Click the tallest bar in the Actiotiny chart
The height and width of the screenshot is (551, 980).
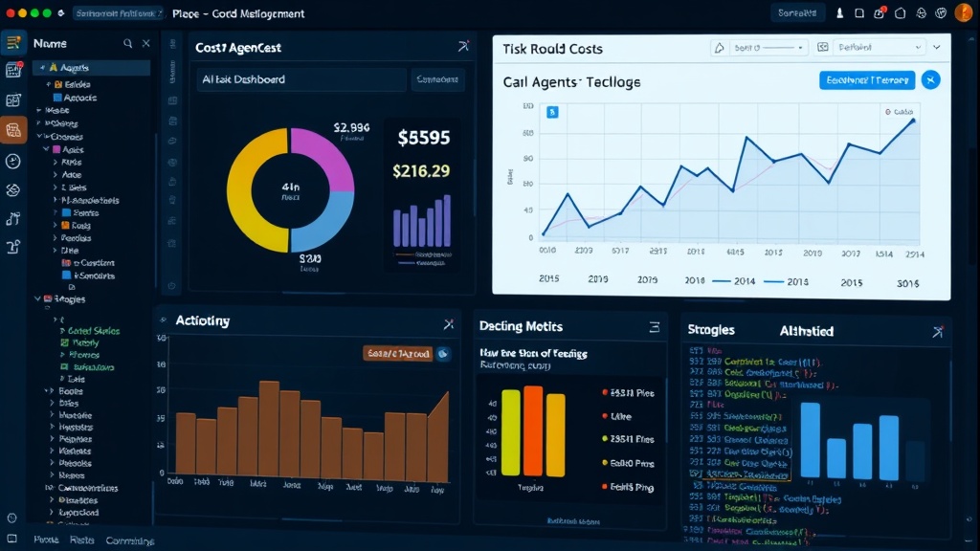click(269, 428)
